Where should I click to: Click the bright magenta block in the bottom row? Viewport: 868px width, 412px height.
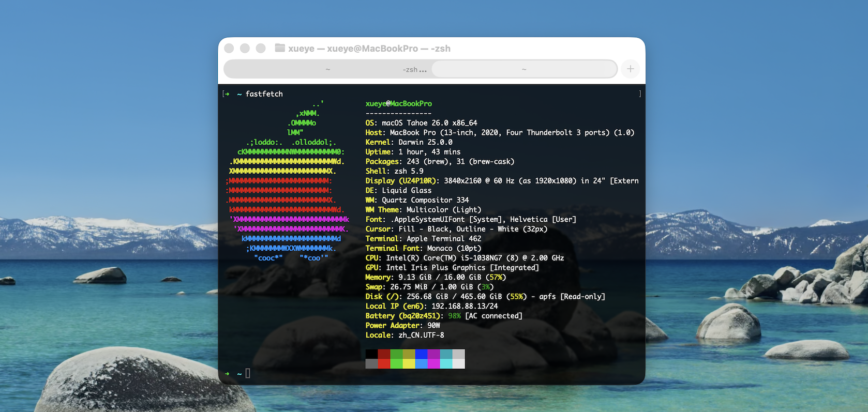(x=433, y=364)
